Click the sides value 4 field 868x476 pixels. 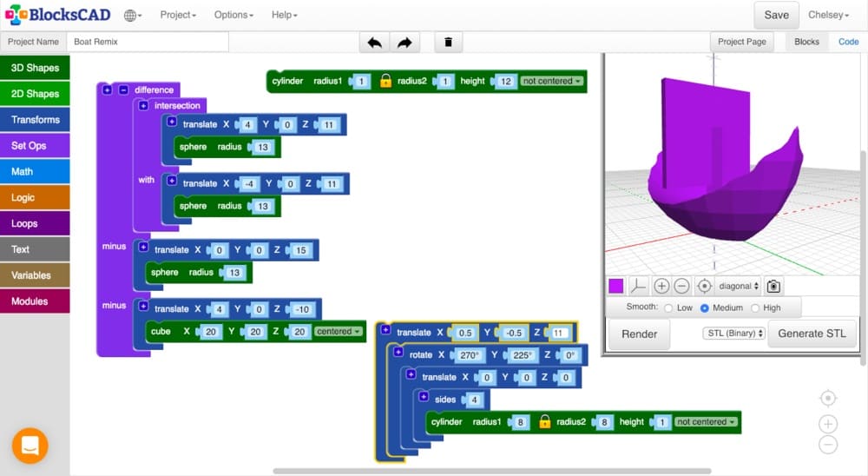[474, 400]
